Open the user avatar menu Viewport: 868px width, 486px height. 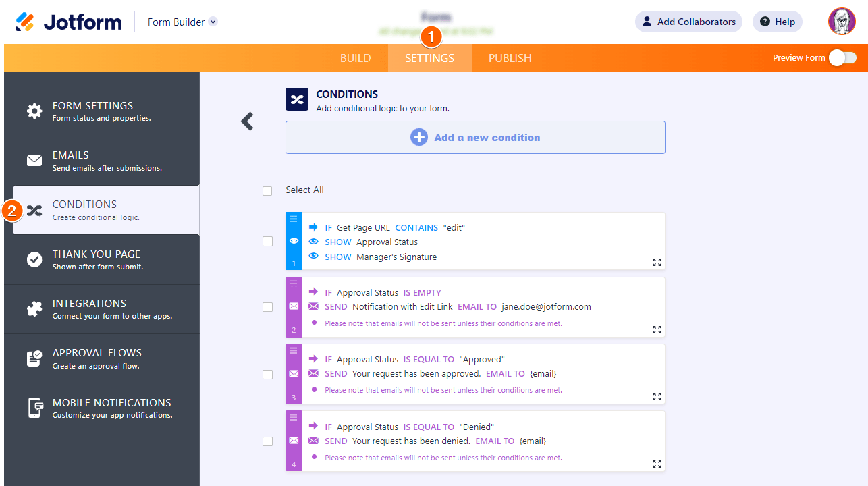(x=842, y=22)
